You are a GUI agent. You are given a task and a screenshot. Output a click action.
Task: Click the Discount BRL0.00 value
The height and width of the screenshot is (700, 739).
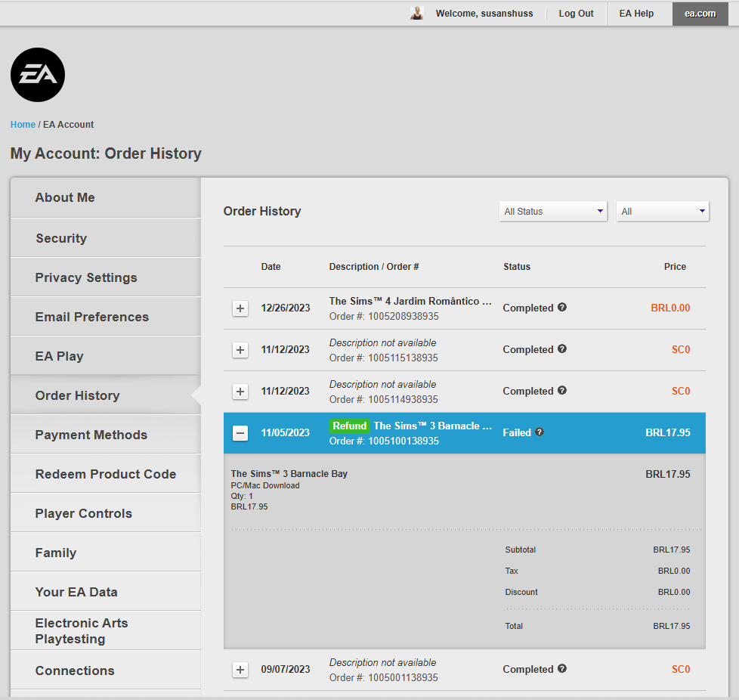674,592
